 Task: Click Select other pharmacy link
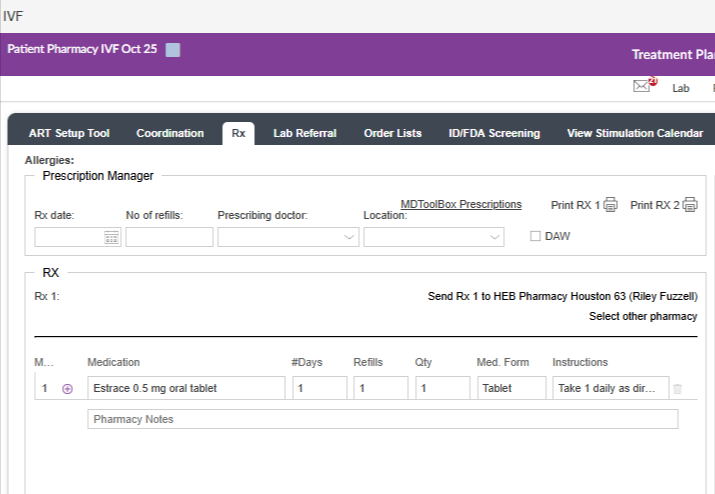pyautogui.click(x=643, y=316)
